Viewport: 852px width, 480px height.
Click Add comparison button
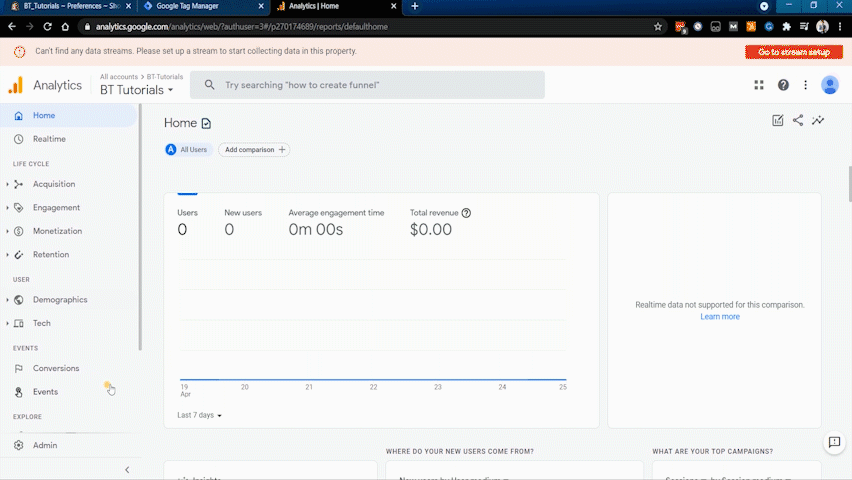click(254, 149)
